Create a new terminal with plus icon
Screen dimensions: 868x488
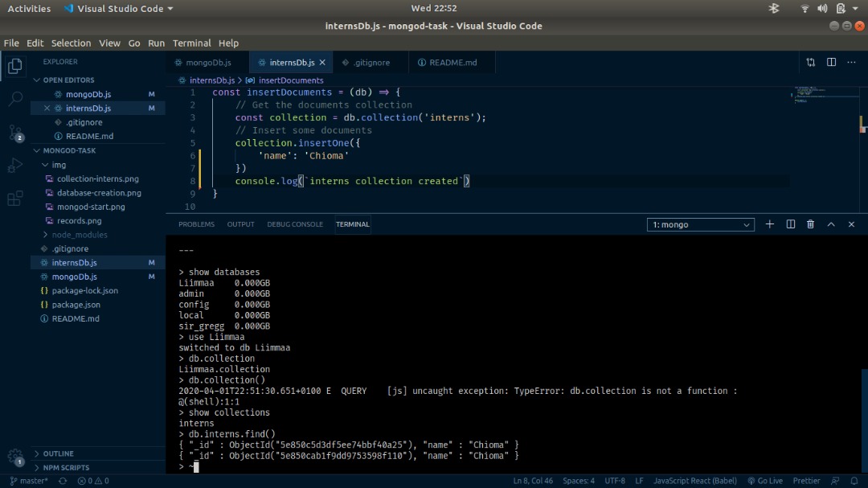click(x=769, y=224)
